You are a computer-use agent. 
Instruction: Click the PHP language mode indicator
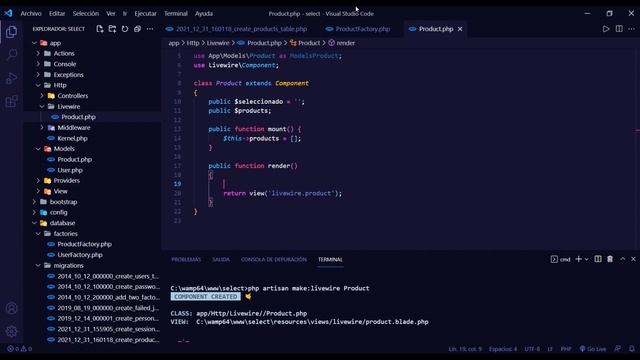click(566, 349)
